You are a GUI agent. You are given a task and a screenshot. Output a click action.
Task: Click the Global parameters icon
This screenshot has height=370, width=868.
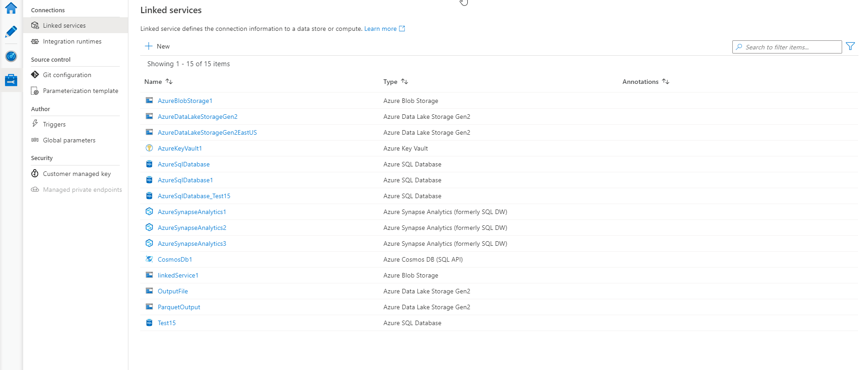35,140
